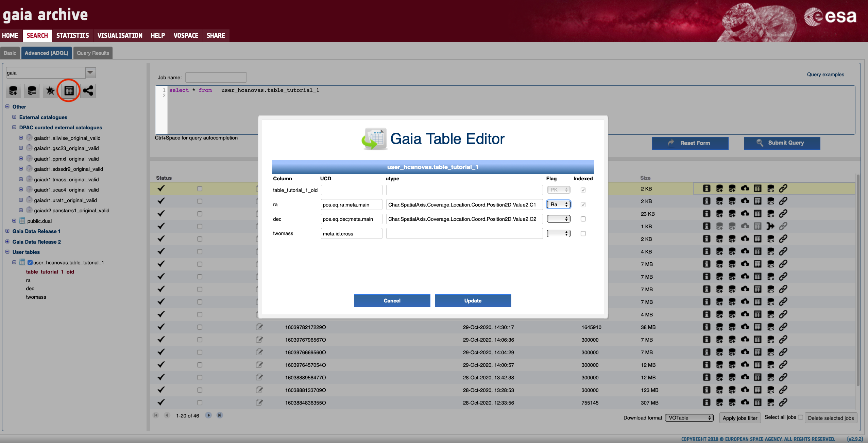Click Cancel in Gaia Table Editor
868x443 pixels.
392,301
